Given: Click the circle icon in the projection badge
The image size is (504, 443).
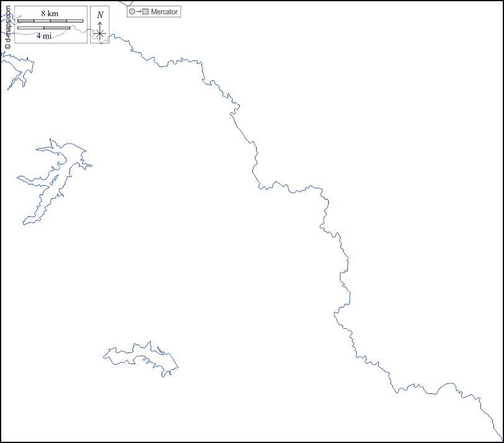Looking at the screenshot, I should click(132, 12).
